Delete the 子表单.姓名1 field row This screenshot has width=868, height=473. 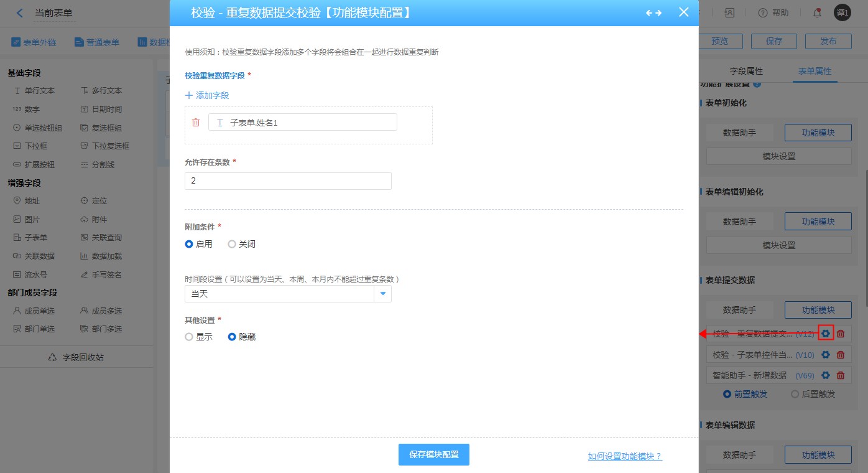click(x=196, y=123)
